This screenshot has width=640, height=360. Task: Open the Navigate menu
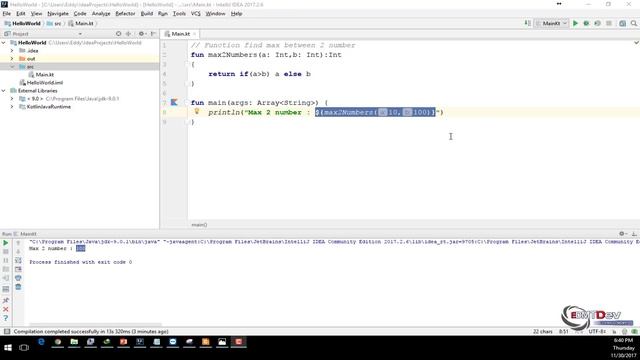[58, 13]
